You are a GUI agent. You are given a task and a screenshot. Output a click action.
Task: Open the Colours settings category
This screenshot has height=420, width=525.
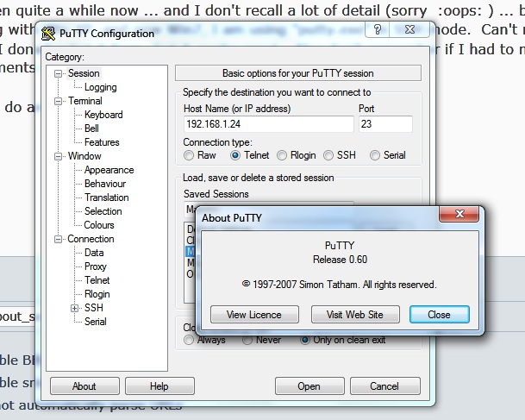coord(99,225)
